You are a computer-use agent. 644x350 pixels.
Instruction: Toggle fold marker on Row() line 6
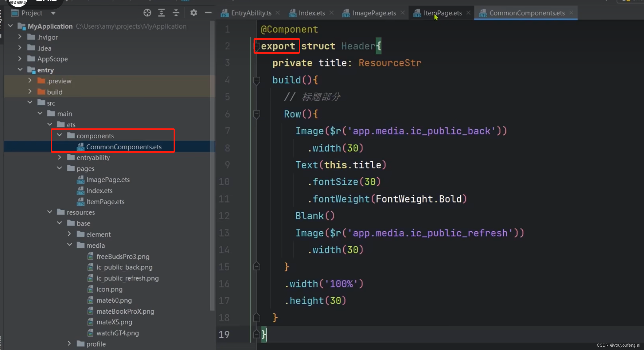pos(256,115)
